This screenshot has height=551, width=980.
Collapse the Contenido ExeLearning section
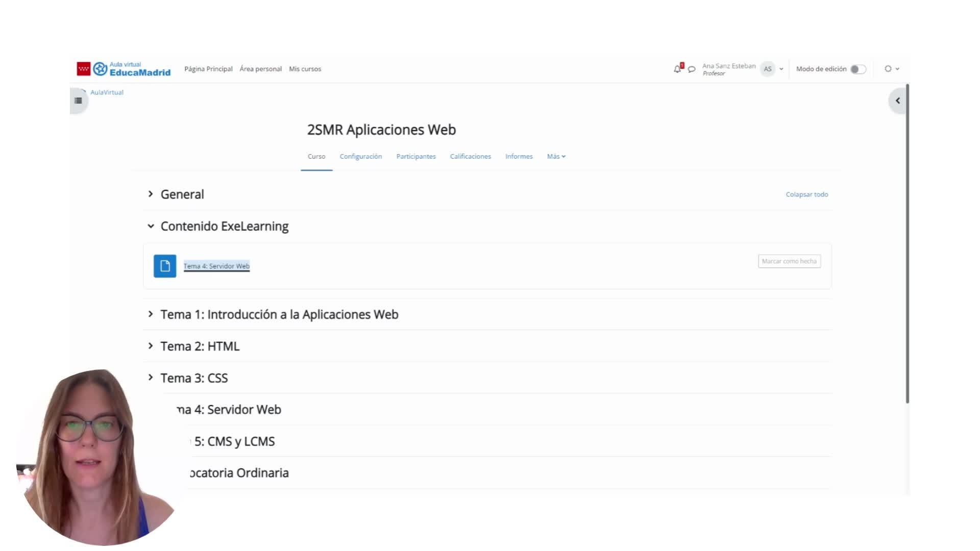click(151, 226)
